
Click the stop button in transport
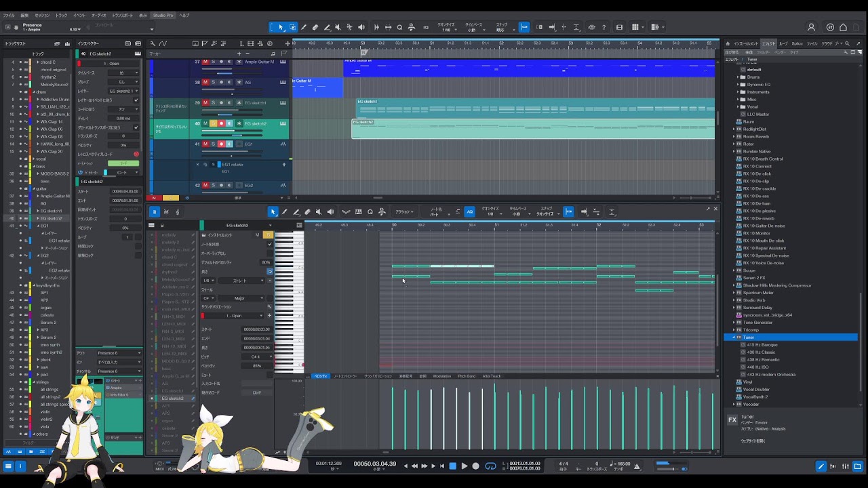(x=453, y=466)
